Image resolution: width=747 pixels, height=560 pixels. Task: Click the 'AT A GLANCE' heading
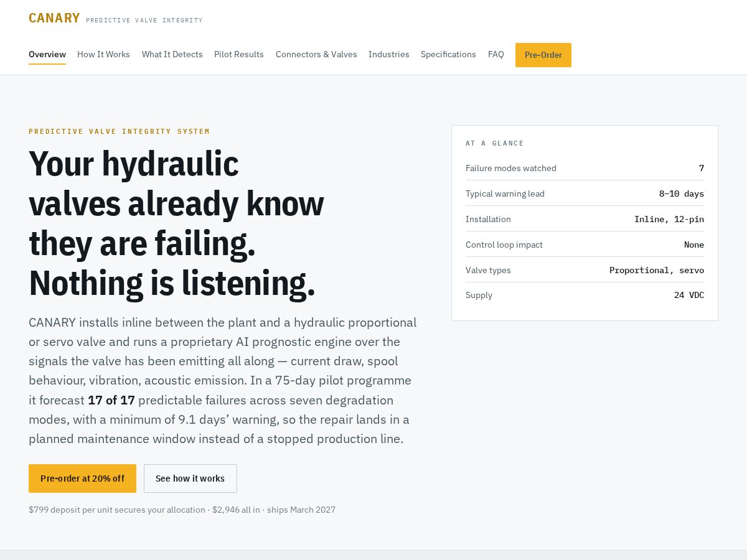pyautogui.click(x=495, y=143)
